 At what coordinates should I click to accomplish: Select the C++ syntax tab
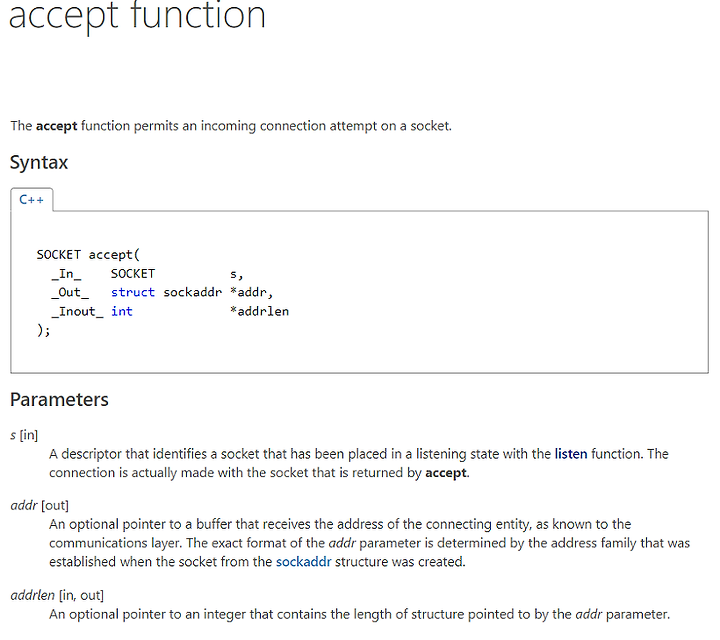coord(31,200)
